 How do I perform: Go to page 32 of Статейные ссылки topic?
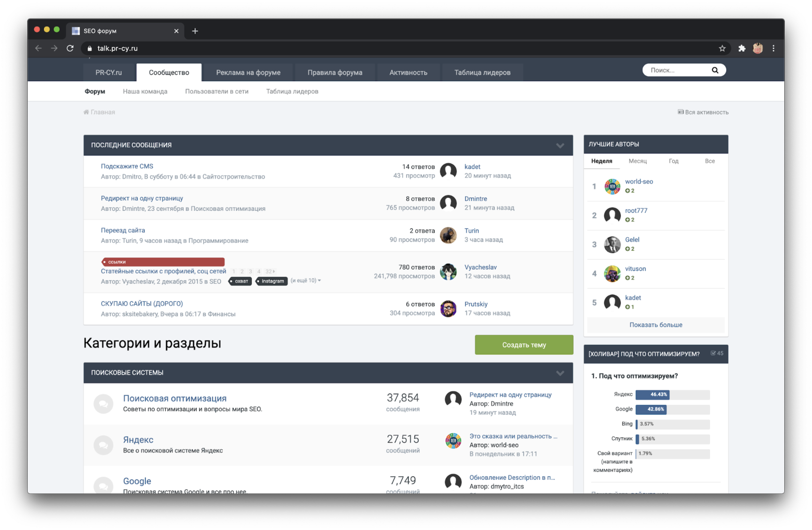tap(269, 272)
